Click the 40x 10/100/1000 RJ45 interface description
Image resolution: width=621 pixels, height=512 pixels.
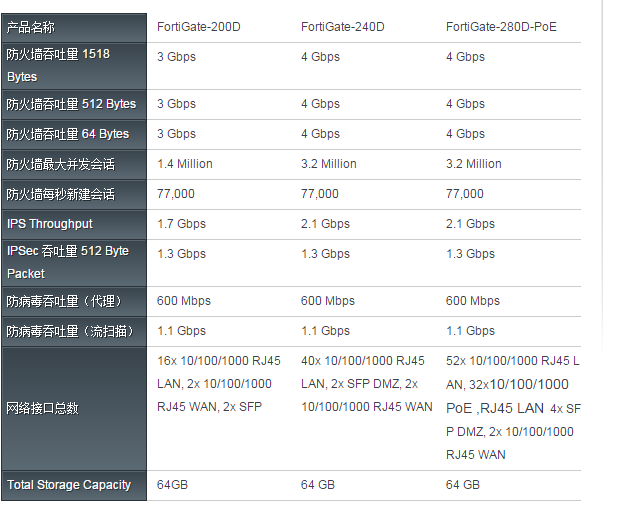(367, 384)
